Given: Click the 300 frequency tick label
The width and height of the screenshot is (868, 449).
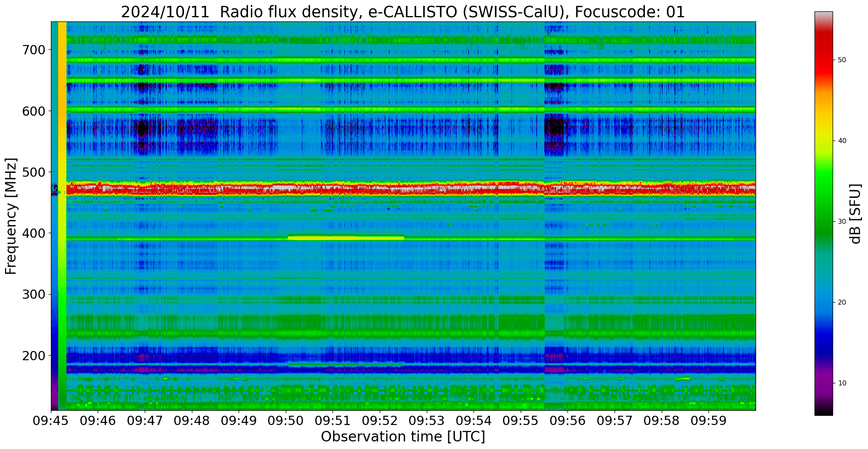Looking at the screenshot, I should pyautogui.click(x=33, y=295).
